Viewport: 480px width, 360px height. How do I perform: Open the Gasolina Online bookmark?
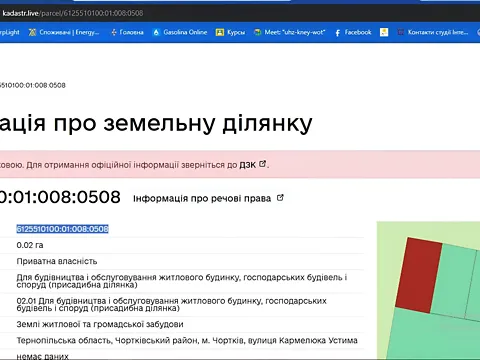(x=180, y=32)
